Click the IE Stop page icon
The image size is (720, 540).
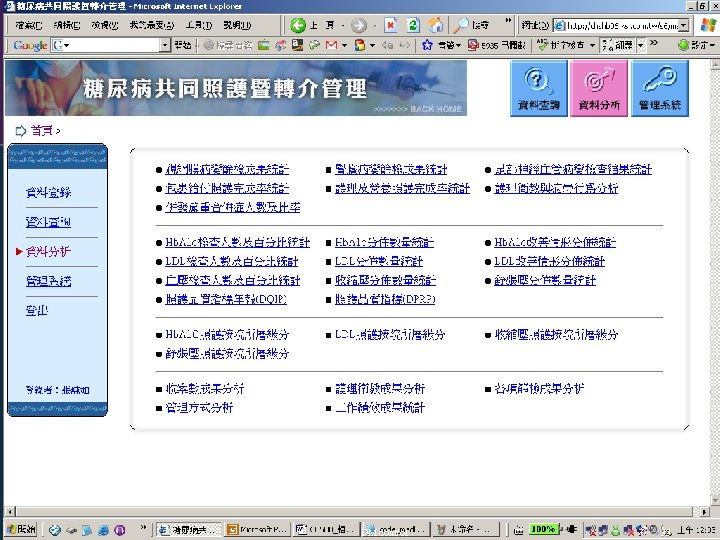click(x=390, y=25)
